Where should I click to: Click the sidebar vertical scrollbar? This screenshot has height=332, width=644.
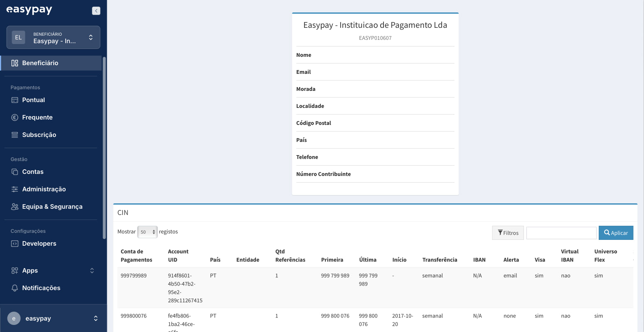(104, 148)
